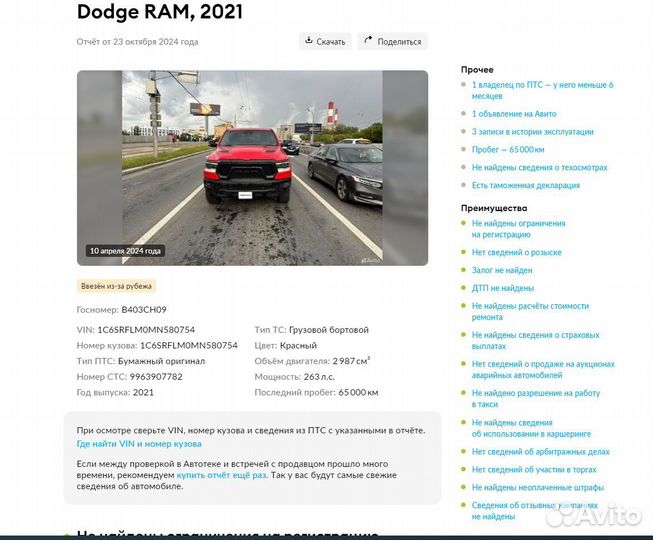
Task: Open 'Не найдены расчёты стоимости ремонта'
Action: click(x=530, y=311)
